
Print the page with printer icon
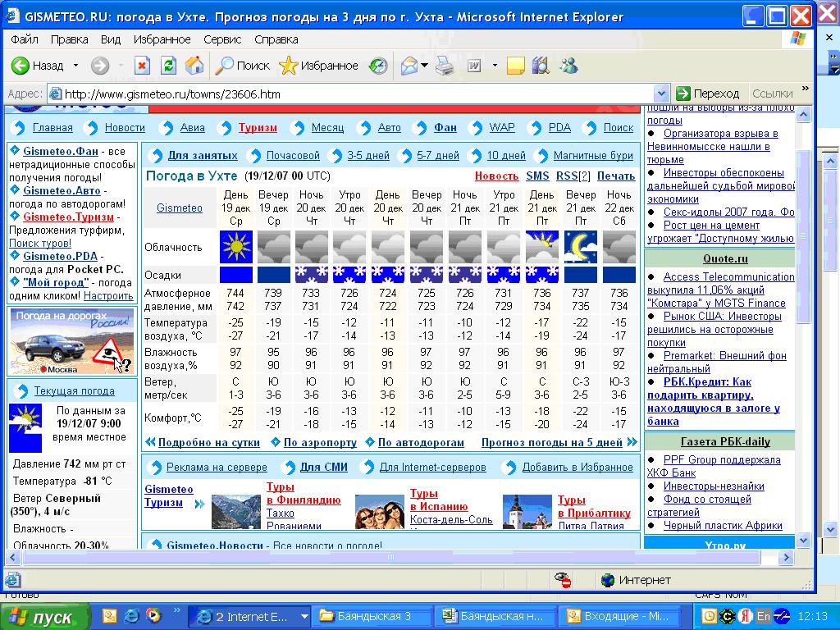coord(444,66)
